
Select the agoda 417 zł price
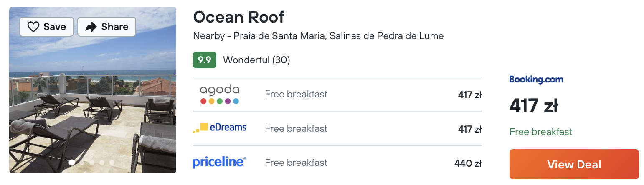[470, 95]
